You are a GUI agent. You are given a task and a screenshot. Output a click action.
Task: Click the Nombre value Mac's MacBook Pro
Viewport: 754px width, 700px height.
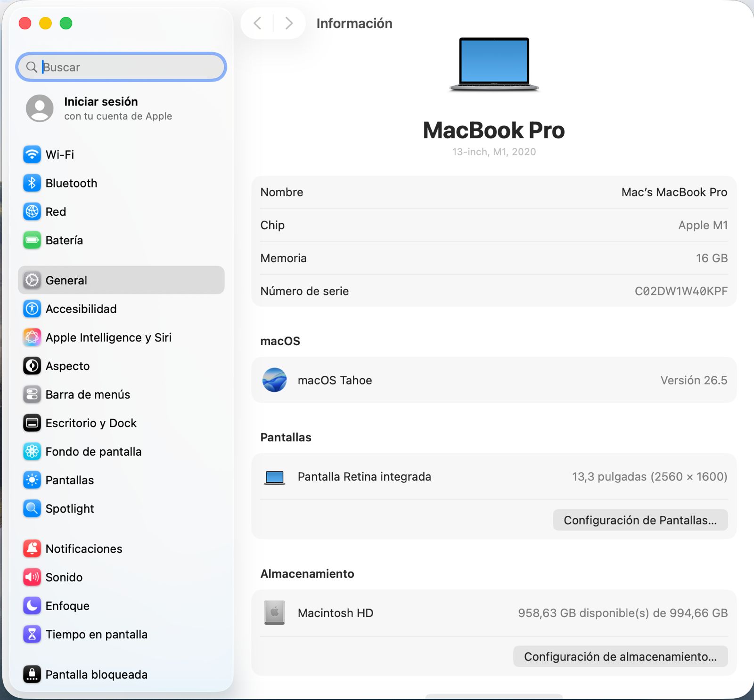[674, 192]
